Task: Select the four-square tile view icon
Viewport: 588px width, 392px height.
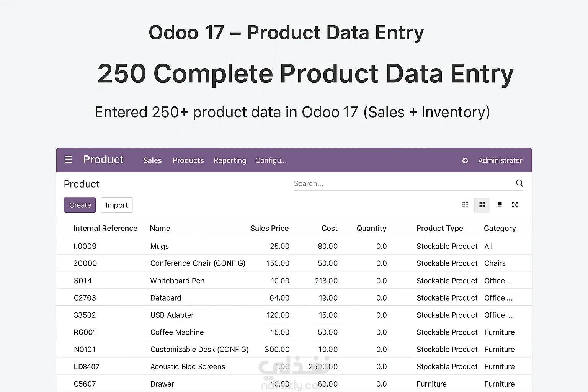Action: [x=482, y=205]
